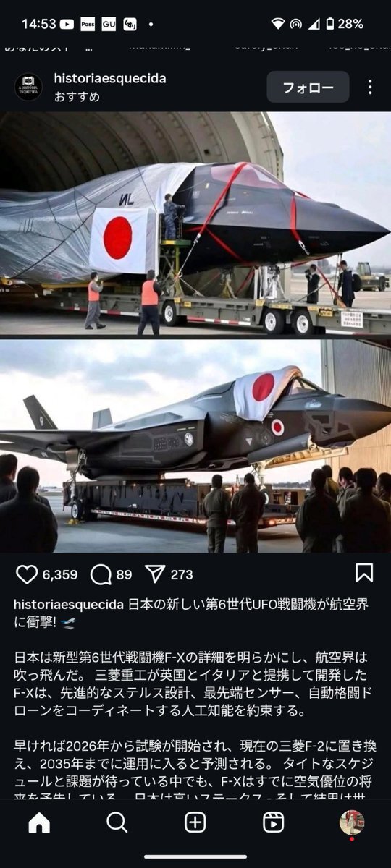Image resolution: width=391 pixels, height=868 pixels.
Task: Open comments via speech bubble icon
Action: pyautogui.click(x=101, y=574)
